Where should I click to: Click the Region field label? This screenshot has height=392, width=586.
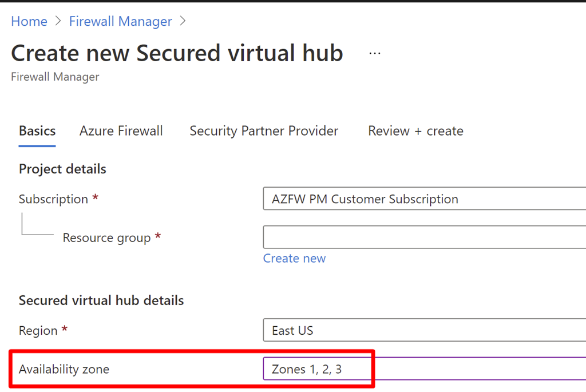click(x=38, y=331)
